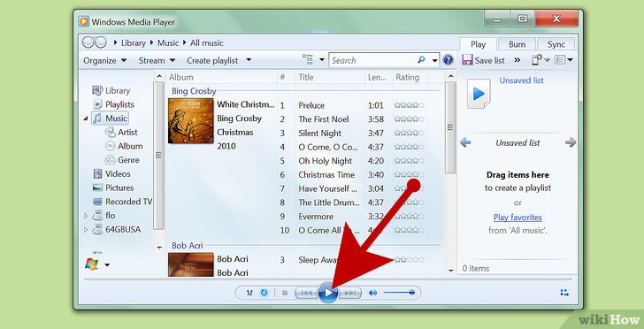Click the Play button in playback controls
This screenshot has width=644, height=329.
click(x=327, y=293)
